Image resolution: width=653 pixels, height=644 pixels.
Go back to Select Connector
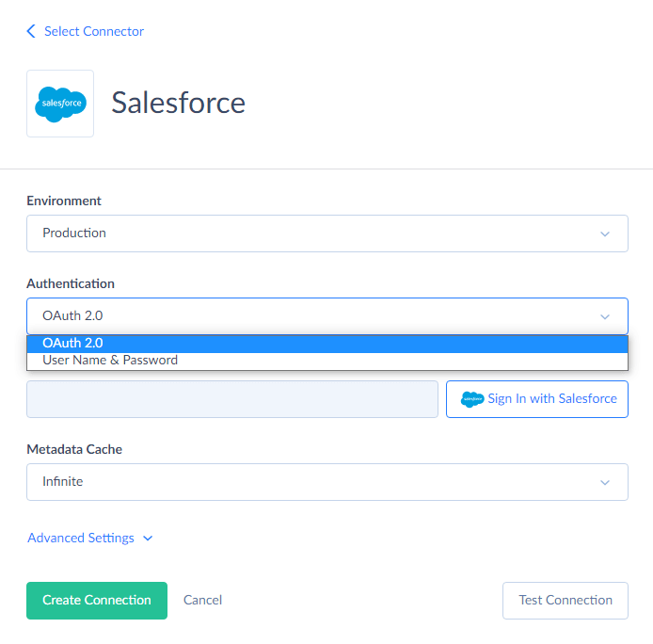(x=94, y=31)
